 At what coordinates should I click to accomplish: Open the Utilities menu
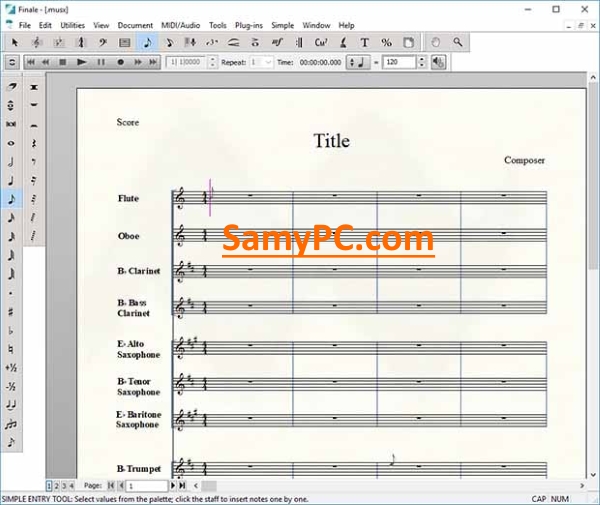tap(72, 26)
